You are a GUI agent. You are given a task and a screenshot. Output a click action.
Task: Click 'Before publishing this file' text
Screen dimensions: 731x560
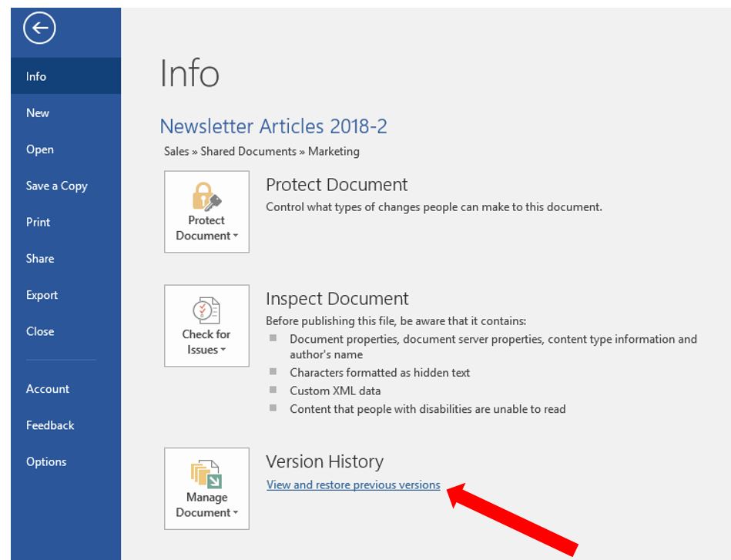396,320
